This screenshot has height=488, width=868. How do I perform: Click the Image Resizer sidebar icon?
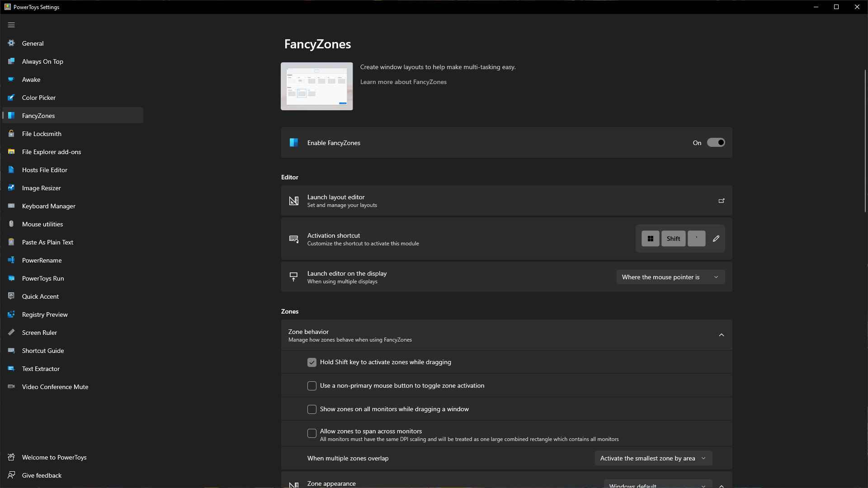tap(11, 188)
